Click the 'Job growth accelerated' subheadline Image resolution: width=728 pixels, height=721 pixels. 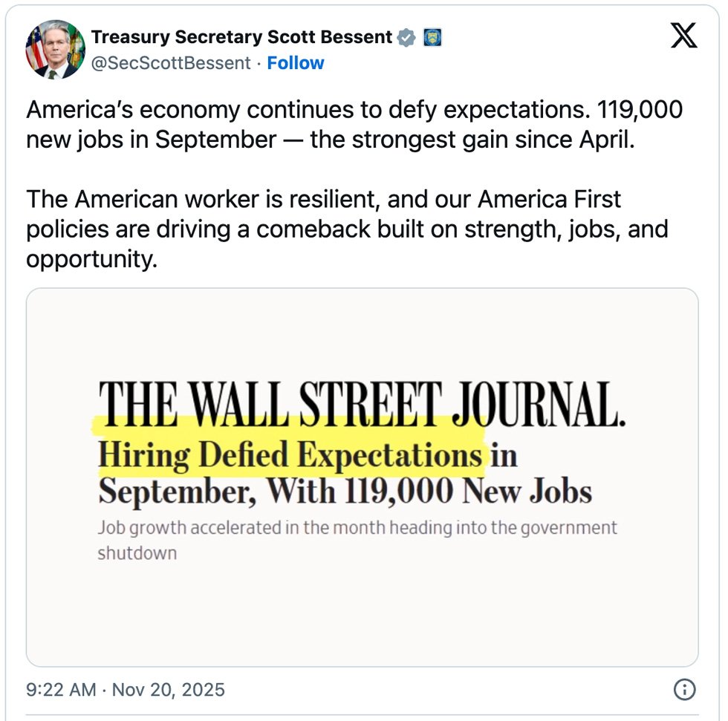[x=357, y=528]
